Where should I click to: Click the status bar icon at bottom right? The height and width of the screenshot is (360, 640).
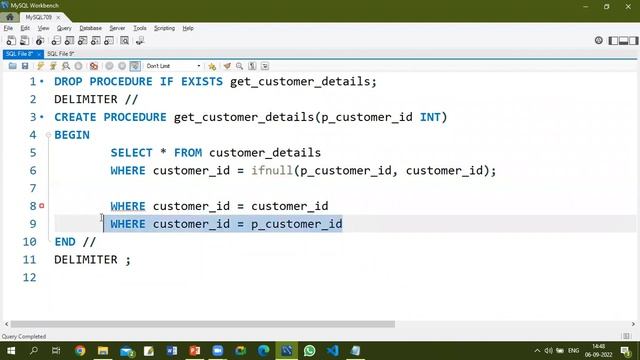[626, 336]
